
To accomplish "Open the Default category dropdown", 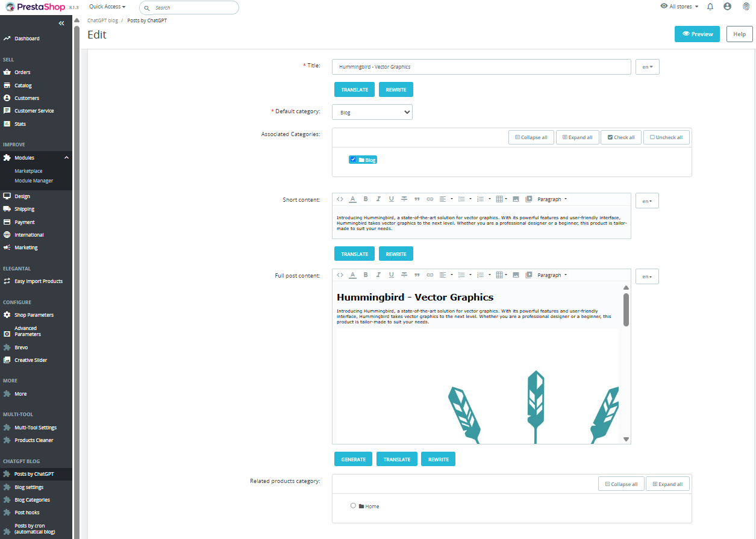I will [372, 112].
